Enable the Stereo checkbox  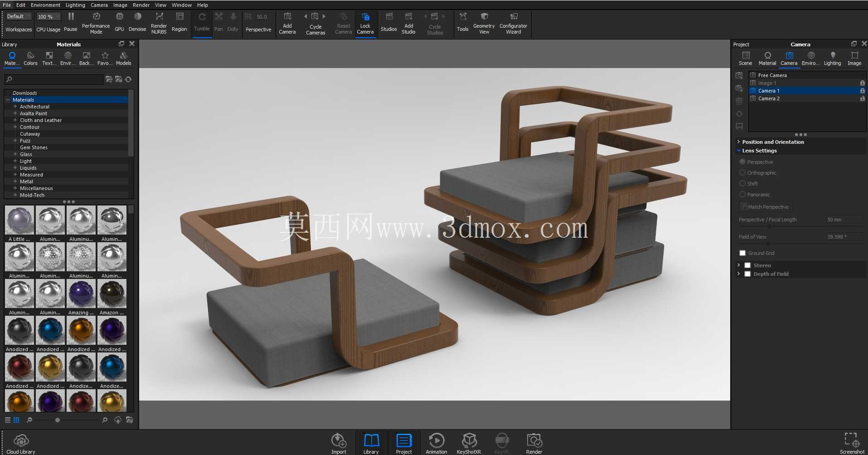(x=747, y=265)
